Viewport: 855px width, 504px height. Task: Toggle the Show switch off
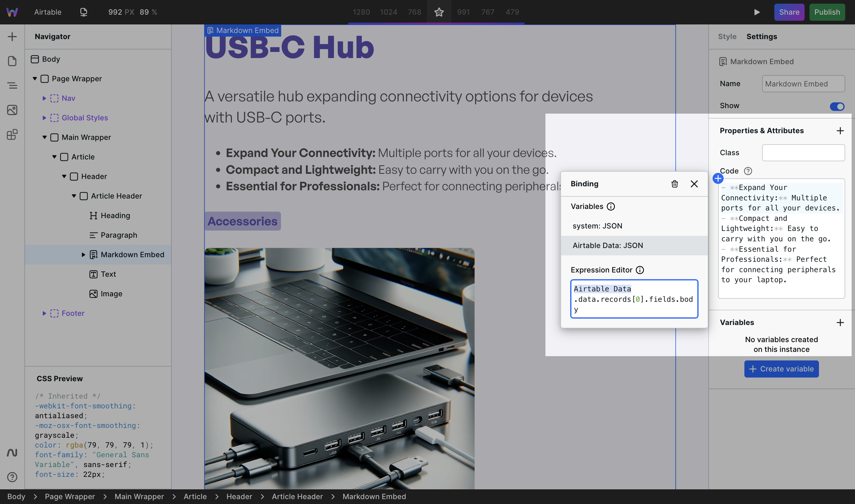837,106
